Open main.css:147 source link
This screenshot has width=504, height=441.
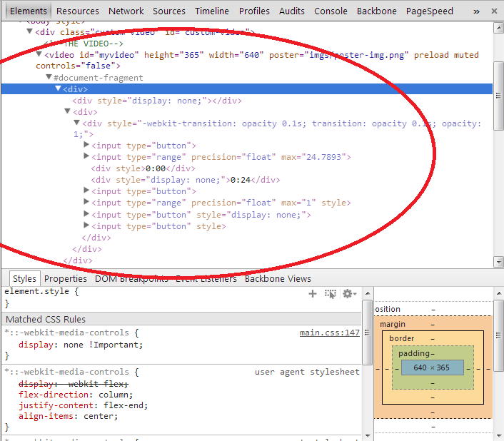point(330,333)
